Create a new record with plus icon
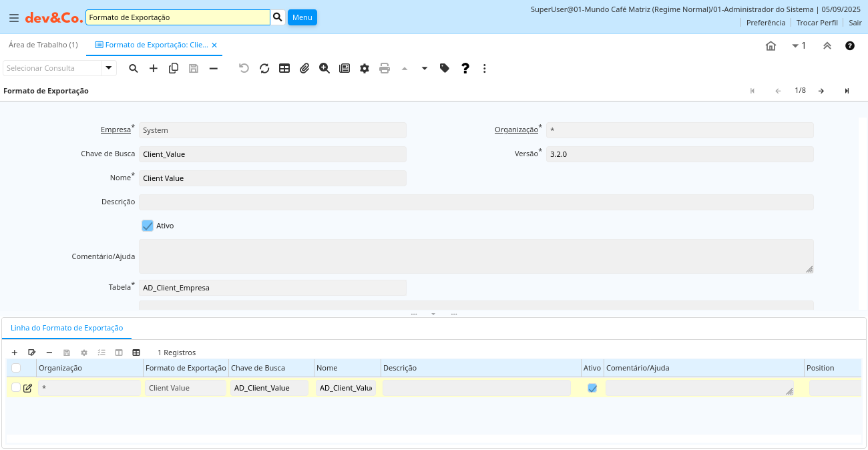This screenshot has height=450, width=868. point(154,68)
